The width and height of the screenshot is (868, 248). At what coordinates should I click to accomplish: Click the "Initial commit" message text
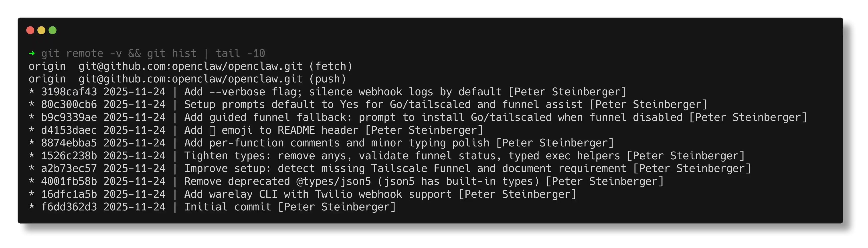point(227,207)
